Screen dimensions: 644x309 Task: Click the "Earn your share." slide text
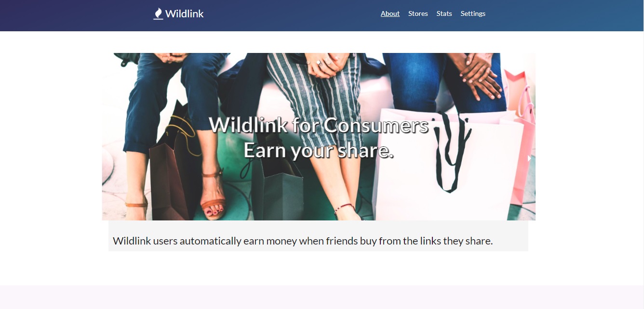coord(319,150)
